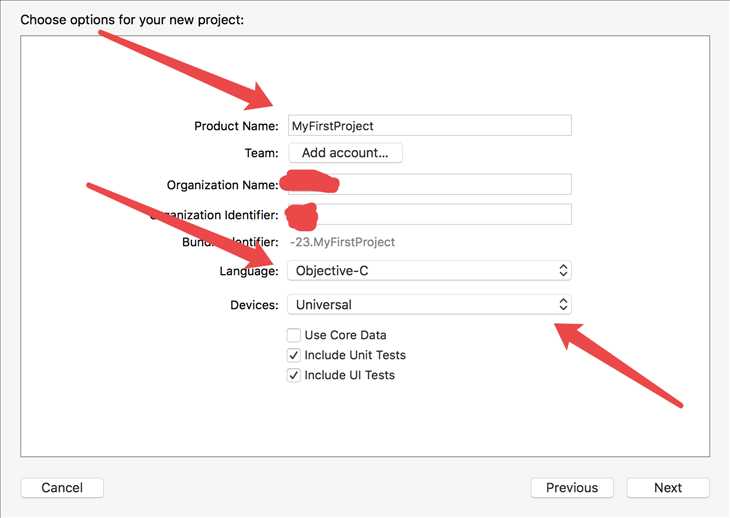Click the "Team:" label
Screen dimensions: 730x518
click(262, 153)
